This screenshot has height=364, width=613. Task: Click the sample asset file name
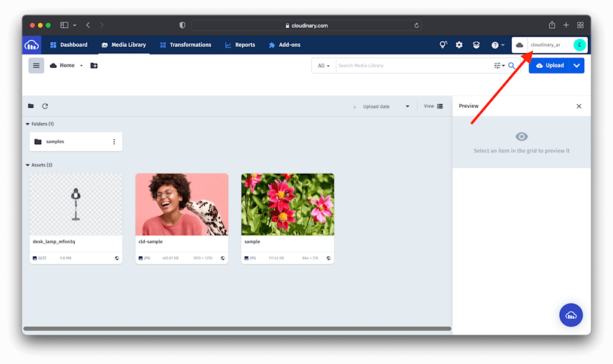coord(252,242)
